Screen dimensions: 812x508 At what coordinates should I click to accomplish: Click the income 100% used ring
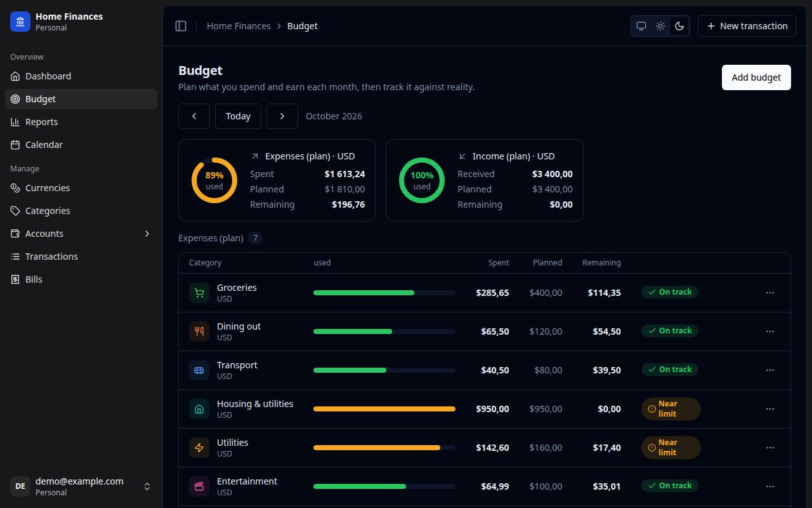pos(422,180)
